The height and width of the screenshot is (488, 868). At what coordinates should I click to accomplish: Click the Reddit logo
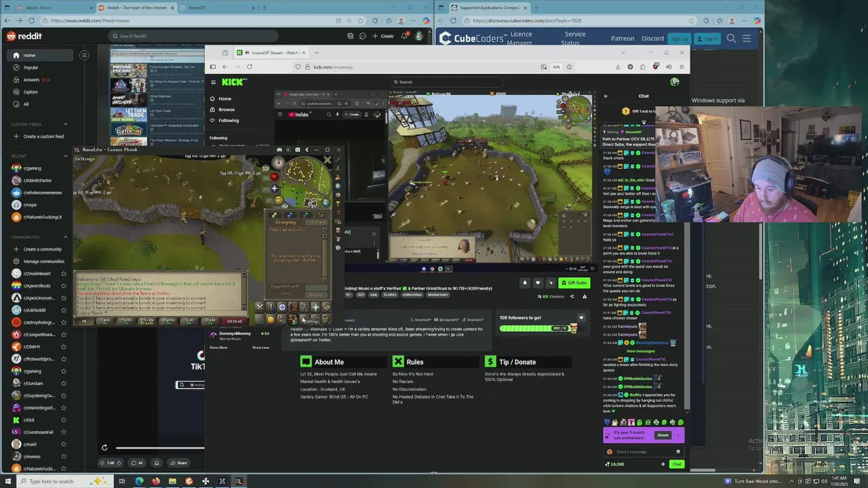pos(24,36)
